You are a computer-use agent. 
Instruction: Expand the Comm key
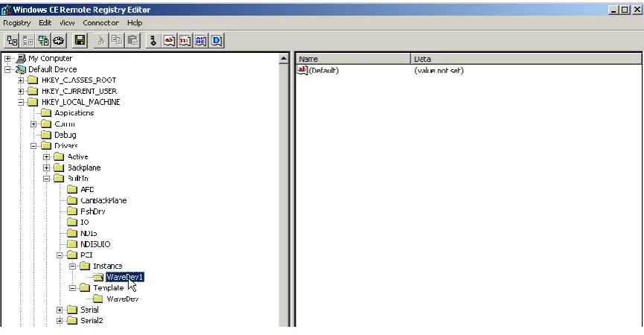point(34,124)
